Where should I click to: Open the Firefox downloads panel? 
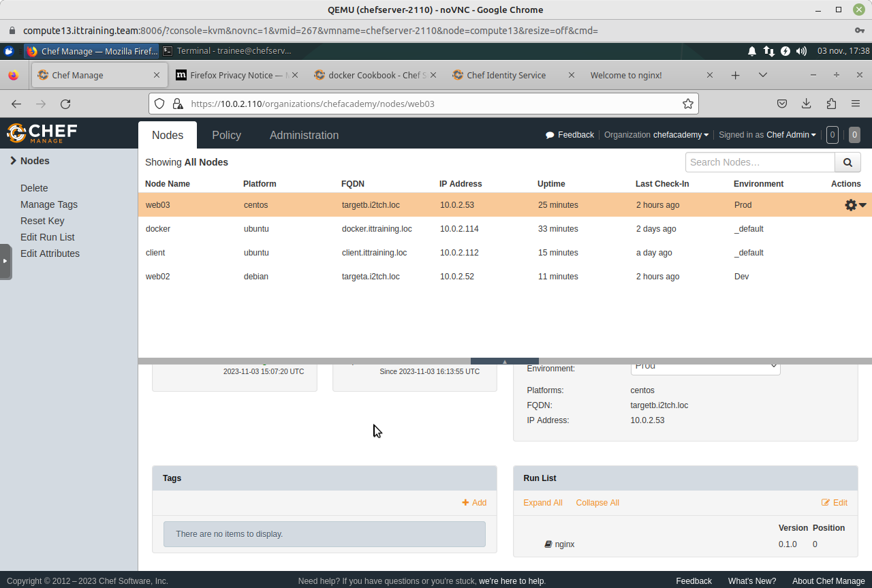click(807, 104)
